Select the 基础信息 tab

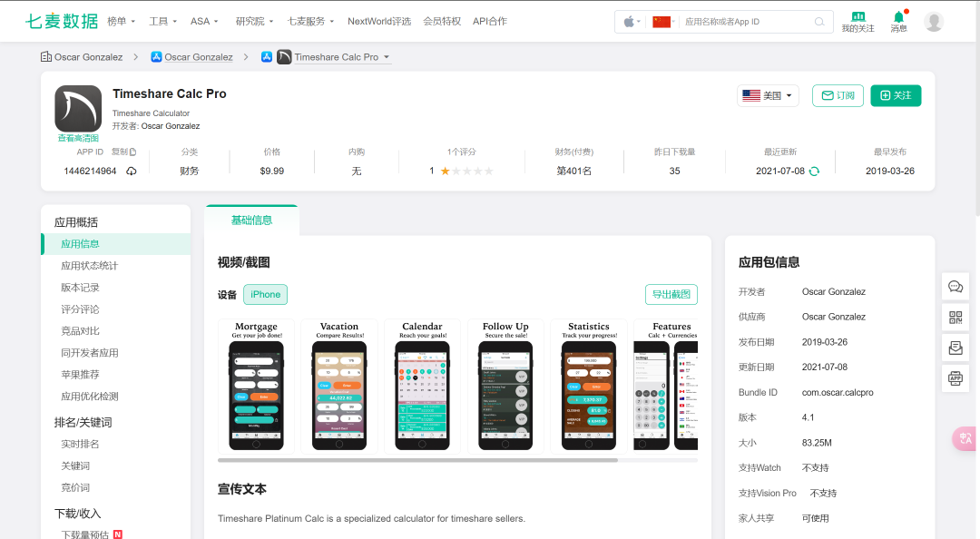coord(251,220)
